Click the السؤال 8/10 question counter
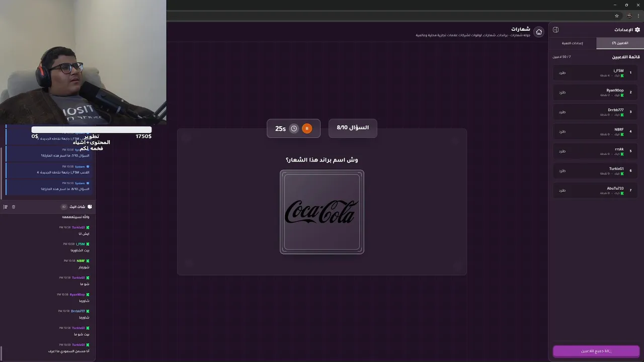This screenshot has height=362, width=644. [x=353, y=128]
